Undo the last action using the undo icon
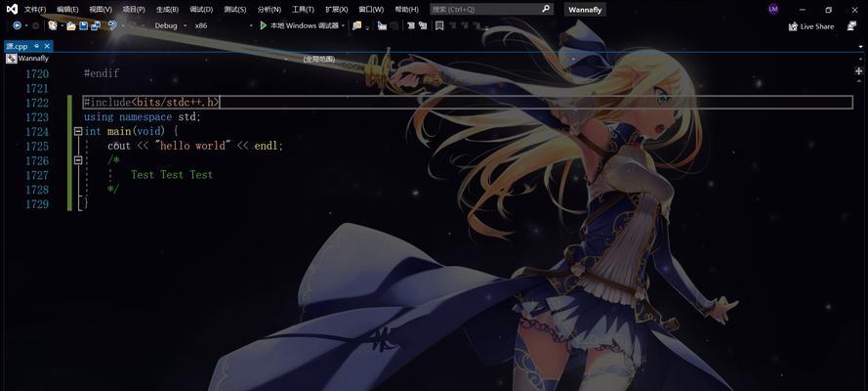The height and width of the screenshot is (391, 868). click(112, 25)
